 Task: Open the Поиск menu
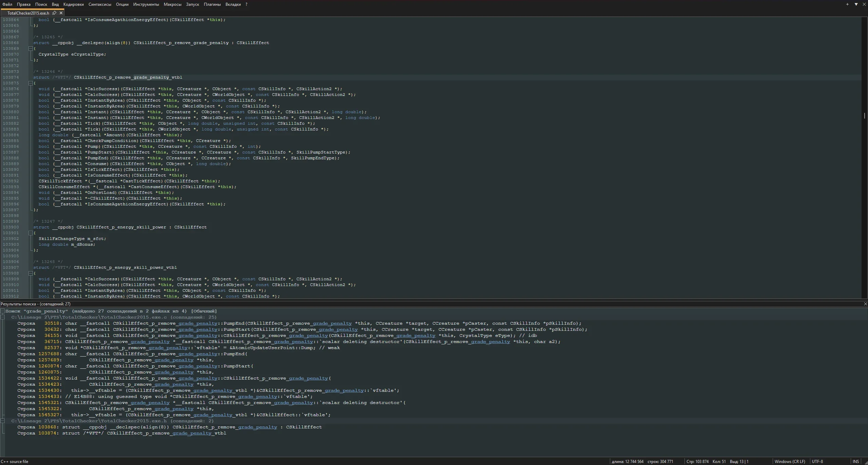coord(41,4)
